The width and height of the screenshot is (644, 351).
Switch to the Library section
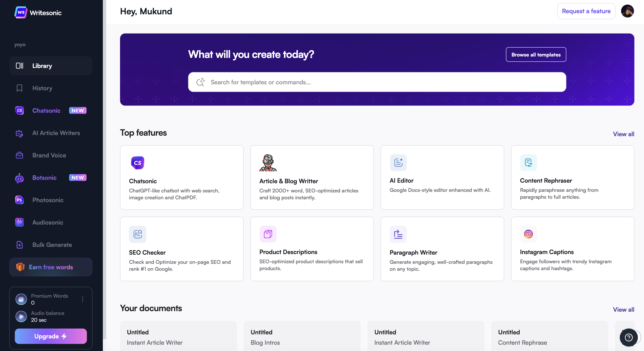tap(42, 66)
